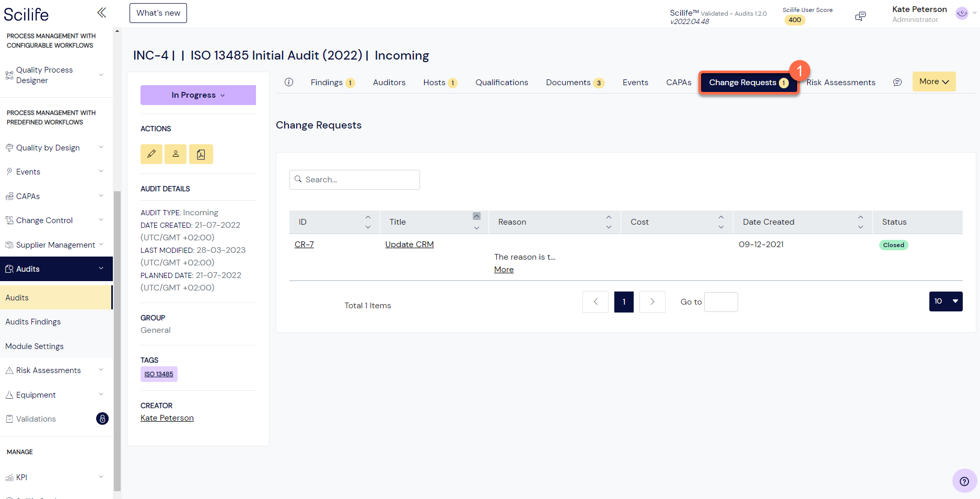Collapse the Audits menu chevron
This screenshot has height=499, width=980.
tap(101, 269)
